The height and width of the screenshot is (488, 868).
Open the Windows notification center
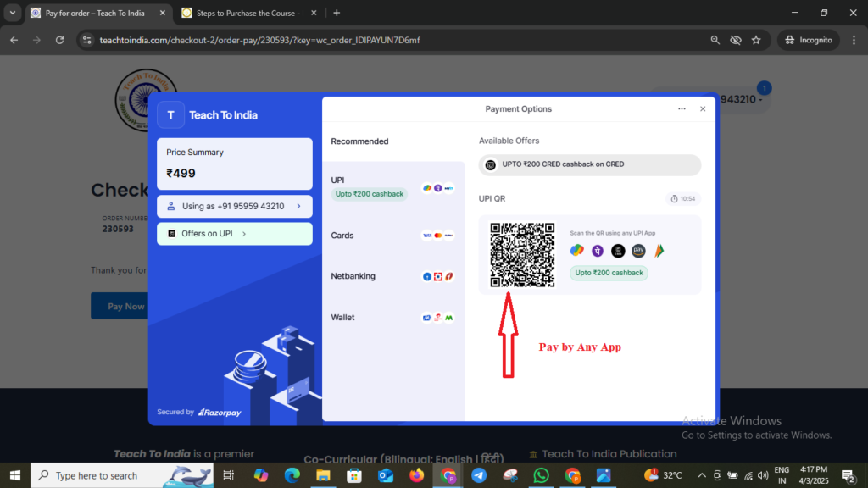click(x=849, y=475)
